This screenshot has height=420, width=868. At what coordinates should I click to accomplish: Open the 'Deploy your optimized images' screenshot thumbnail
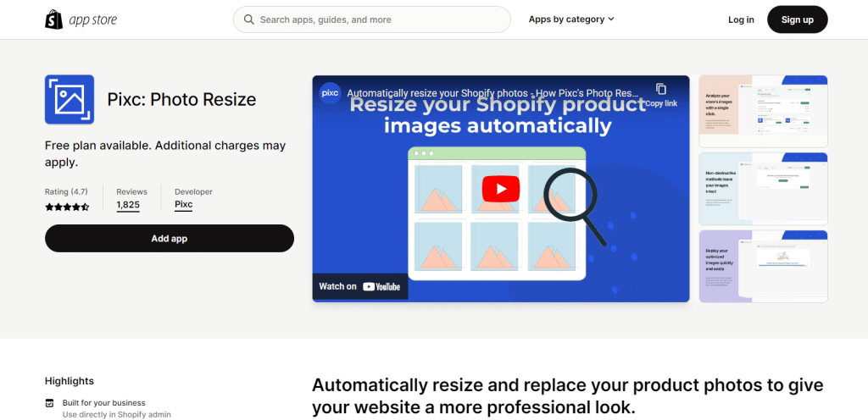(x=764, y=267)
